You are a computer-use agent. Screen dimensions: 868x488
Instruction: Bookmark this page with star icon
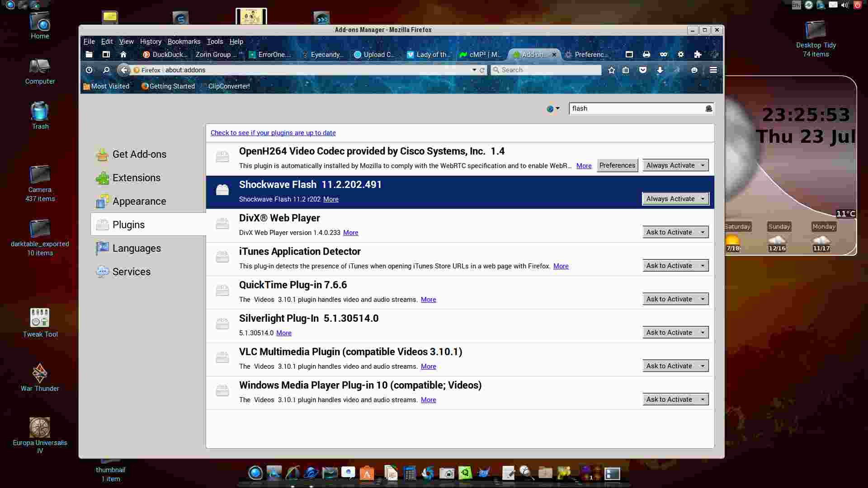[611, 70]
